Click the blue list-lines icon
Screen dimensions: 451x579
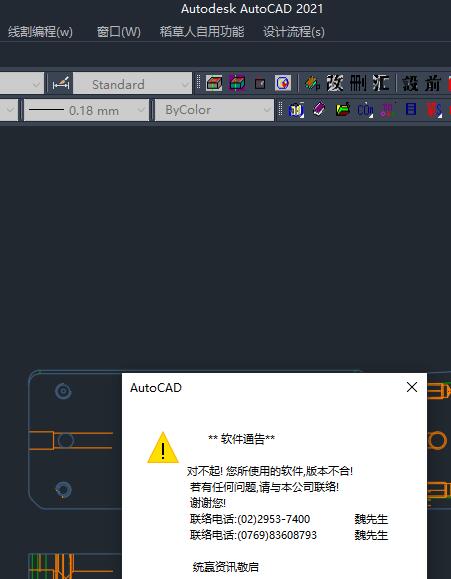pos(411,110)
